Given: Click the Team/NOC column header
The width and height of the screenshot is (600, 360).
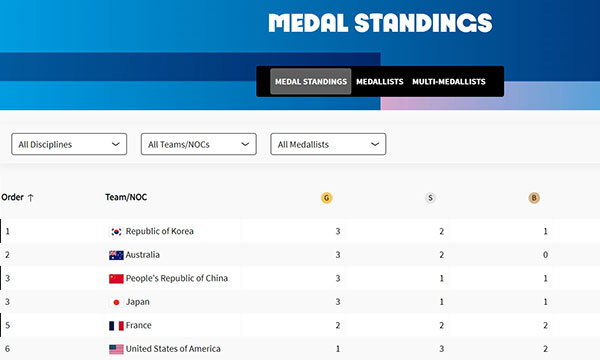Looking at the screenshot, I should pos(126,197).
